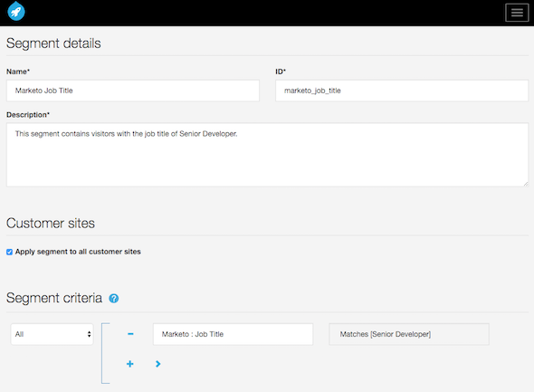Uncheck Apply segment to all customer sites
This screenshot has width=534, height=392.
10,252
